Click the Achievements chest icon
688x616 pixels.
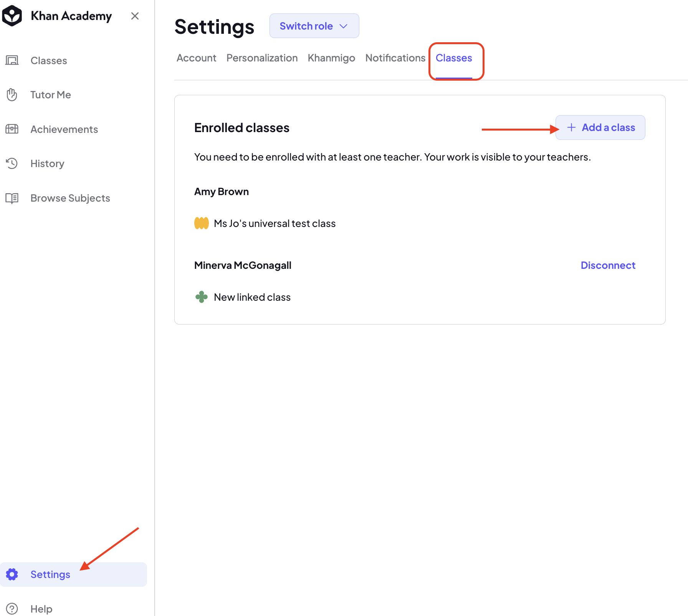pyautogui.click(x=12, y=129)
